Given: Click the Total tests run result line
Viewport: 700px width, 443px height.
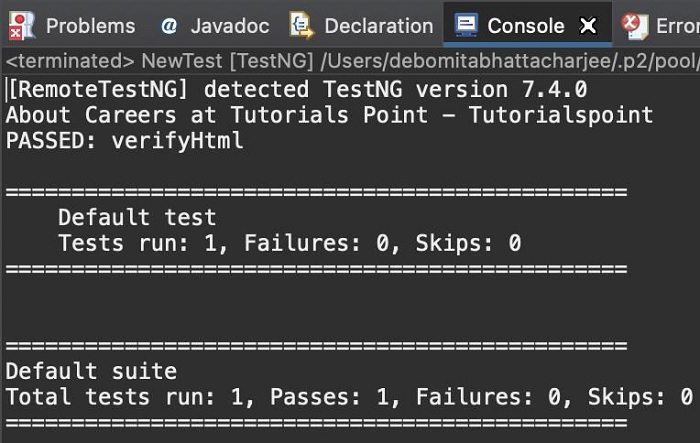Looking at the screenshot, I should tap(349, 397).
